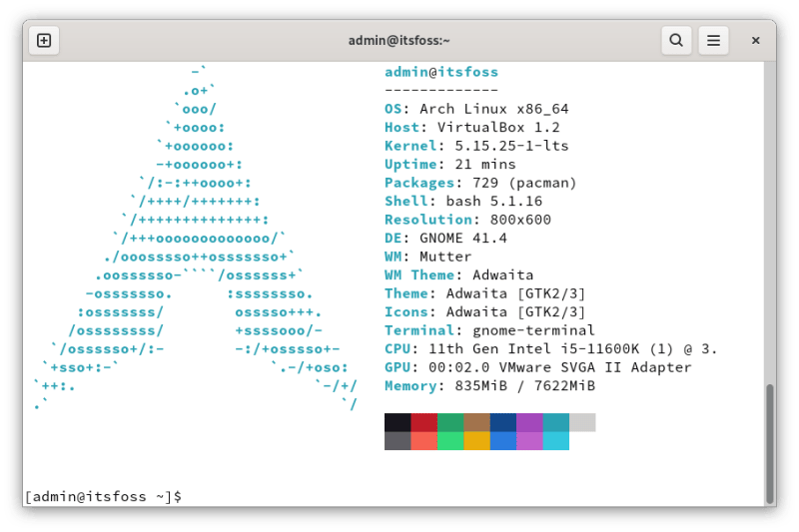Click the black color block
799x532 pixels.
[398, 422]
